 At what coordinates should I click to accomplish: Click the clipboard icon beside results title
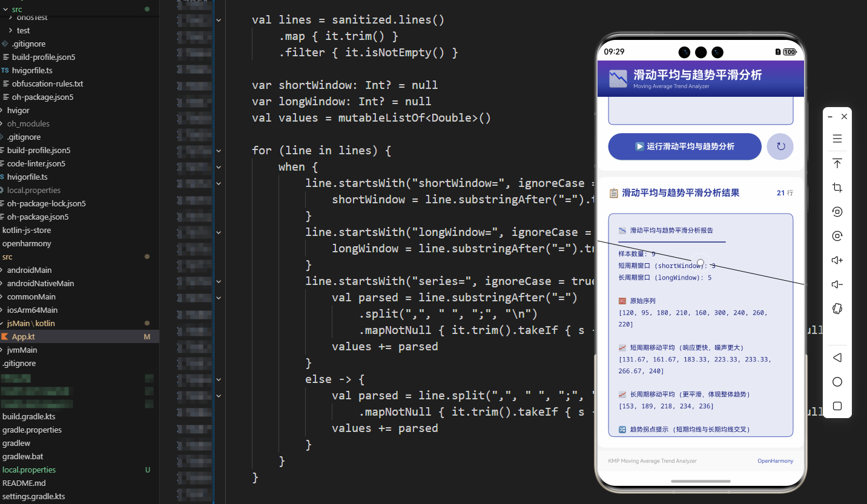coord(614,193)
